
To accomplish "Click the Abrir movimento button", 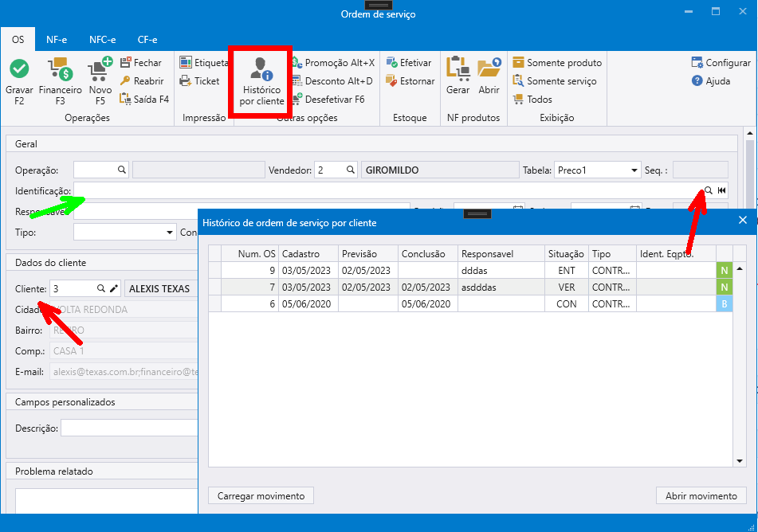I will tap(701, 495).
